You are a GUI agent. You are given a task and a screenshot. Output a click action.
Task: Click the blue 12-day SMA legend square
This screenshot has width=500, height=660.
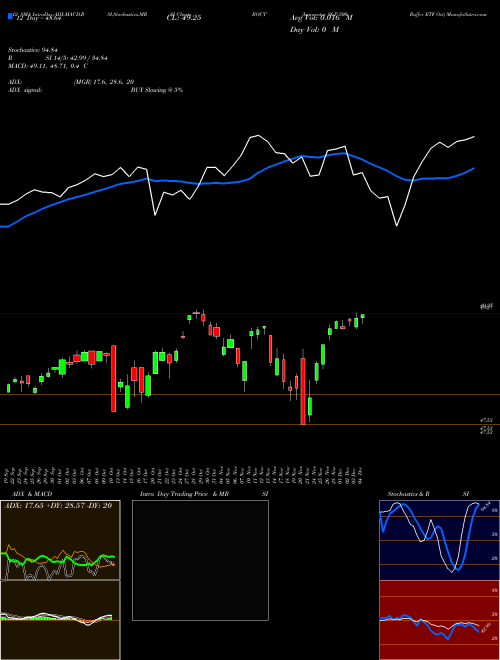pyautogui.click(x=10, y=16)
